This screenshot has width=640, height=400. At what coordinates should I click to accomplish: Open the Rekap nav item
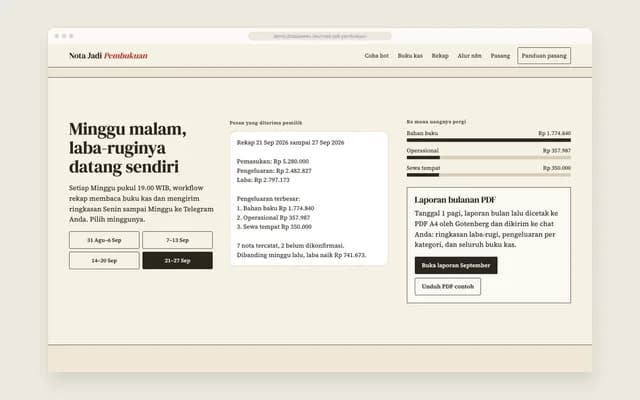point(440,56)
